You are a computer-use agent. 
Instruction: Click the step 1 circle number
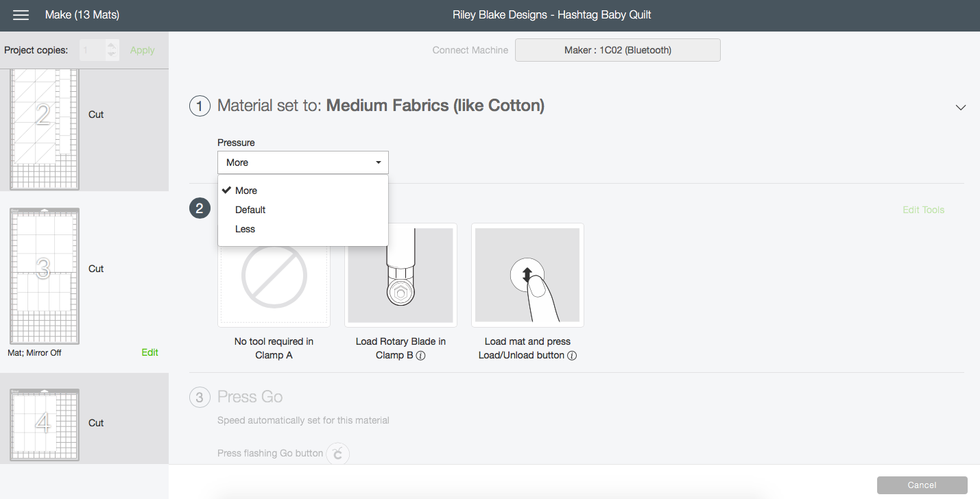[200, 106]
